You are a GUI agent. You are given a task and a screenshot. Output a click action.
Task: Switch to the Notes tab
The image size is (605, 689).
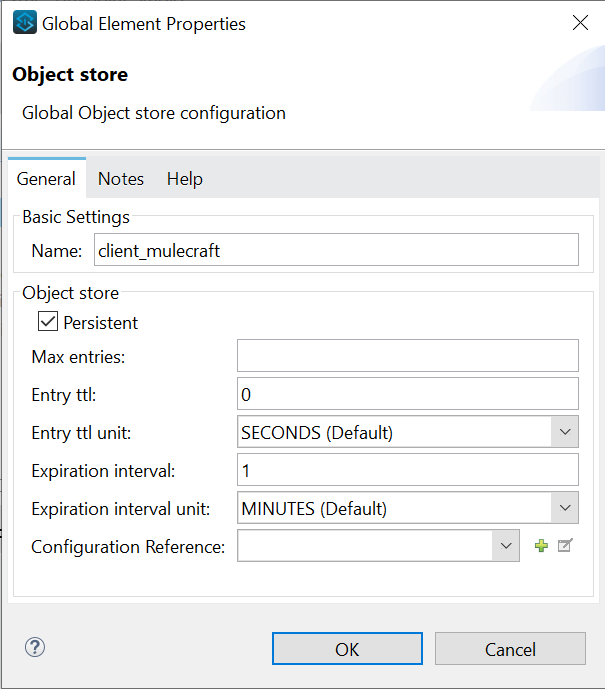click(x=121, y=179)
